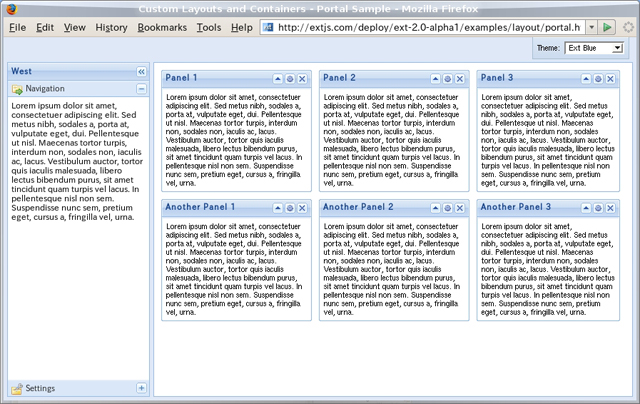Click the Settings folder icon at bottom
Viewport: 640px width, 404px height.
[x=17, y=389]
